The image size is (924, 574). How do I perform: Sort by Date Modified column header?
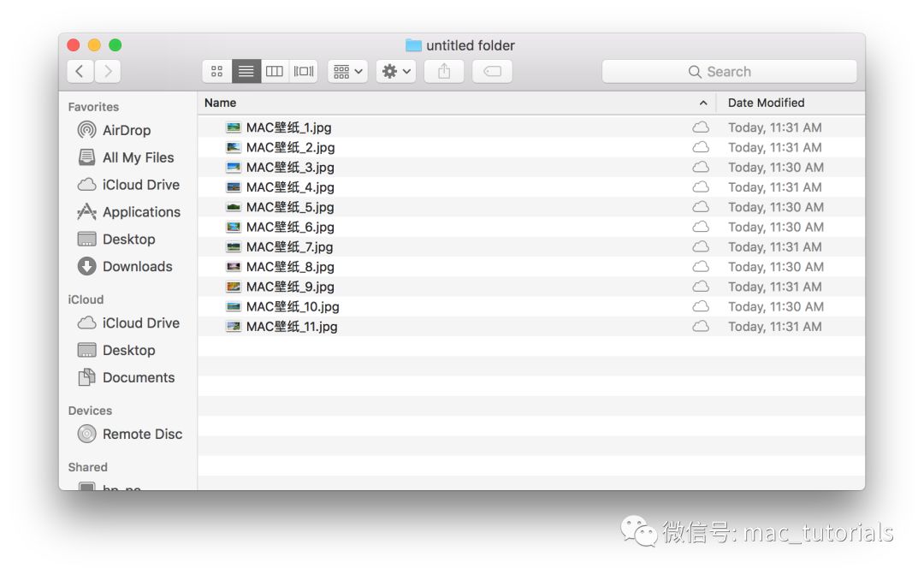click(766, 103)
